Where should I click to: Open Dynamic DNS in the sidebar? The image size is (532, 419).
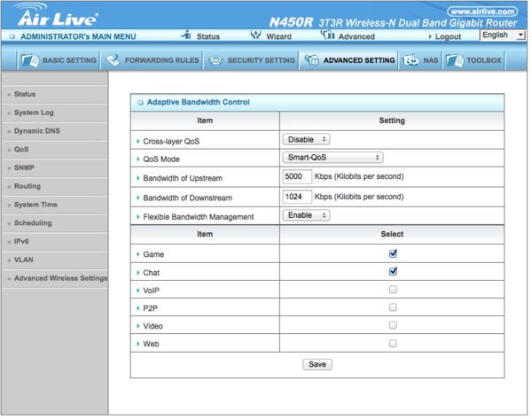pyautogui.click(x=37, y=131)
